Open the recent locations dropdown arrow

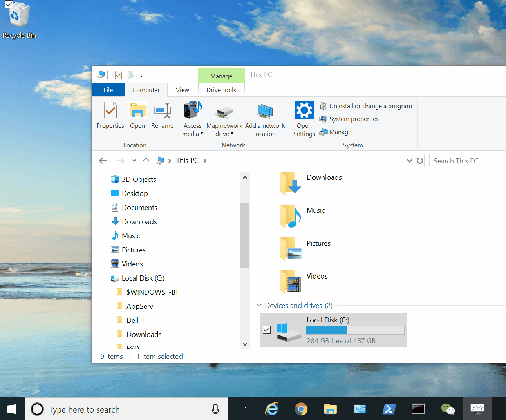[134, 161]
